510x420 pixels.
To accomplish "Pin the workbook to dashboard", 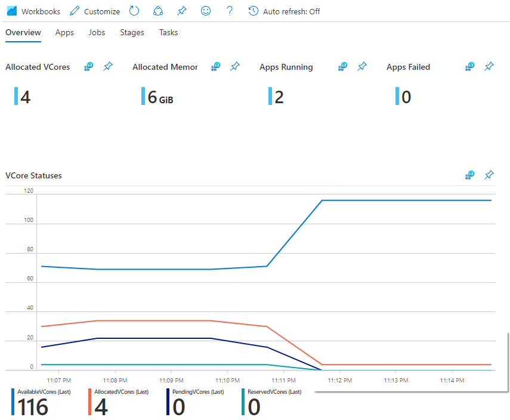I will pyautogui.click(x=181, y=11).
